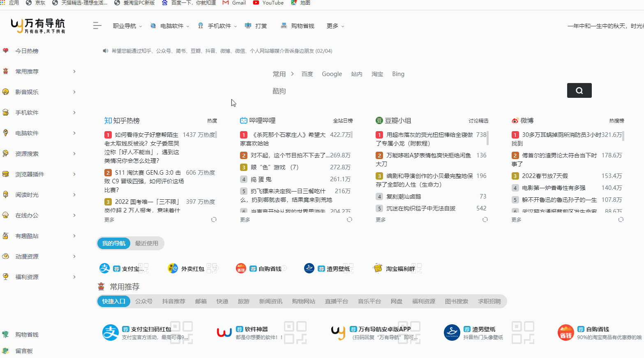The height and width of the screenshot is (358, 644).
Task: Select the 百度 search engine
Action: tap(307, 74)
